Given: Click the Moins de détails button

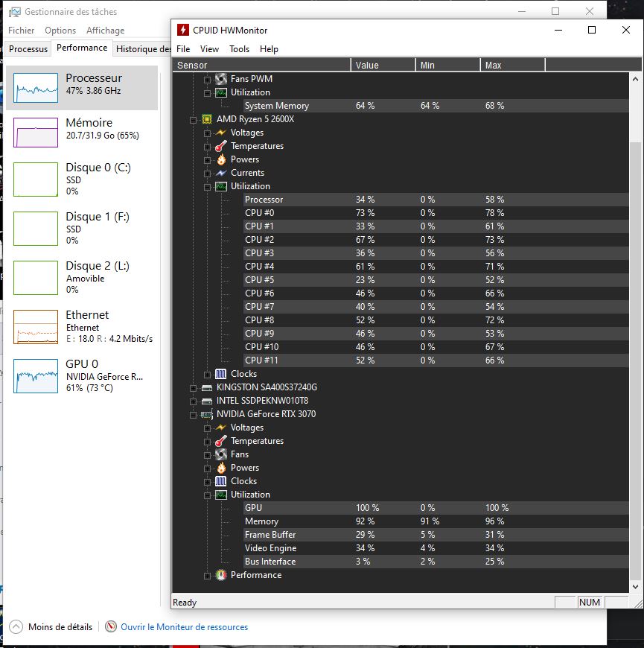Looking at the screenshot, I should coord(52,627).
